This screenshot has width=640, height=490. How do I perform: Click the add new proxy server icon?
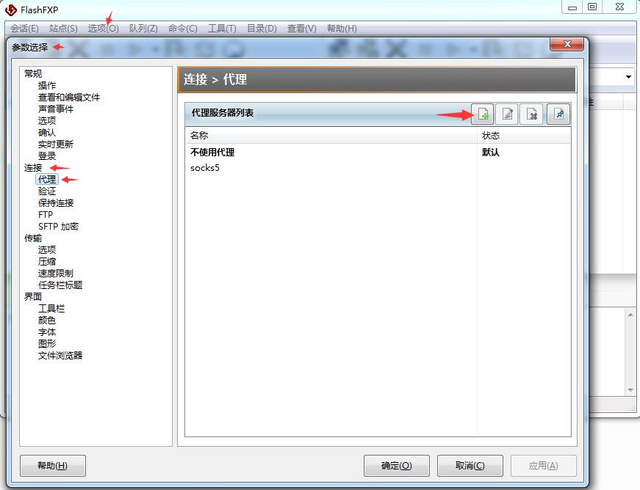click(483, 114)
